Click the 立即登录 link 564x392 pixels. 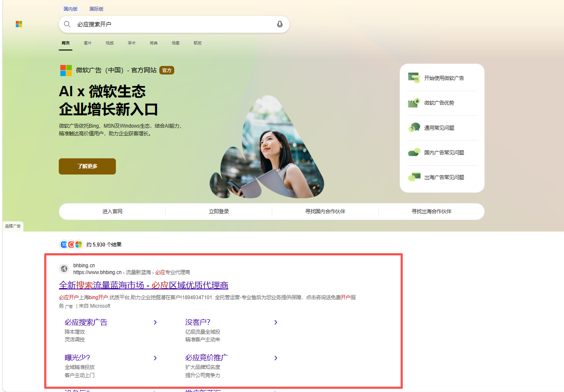[219, 212]
